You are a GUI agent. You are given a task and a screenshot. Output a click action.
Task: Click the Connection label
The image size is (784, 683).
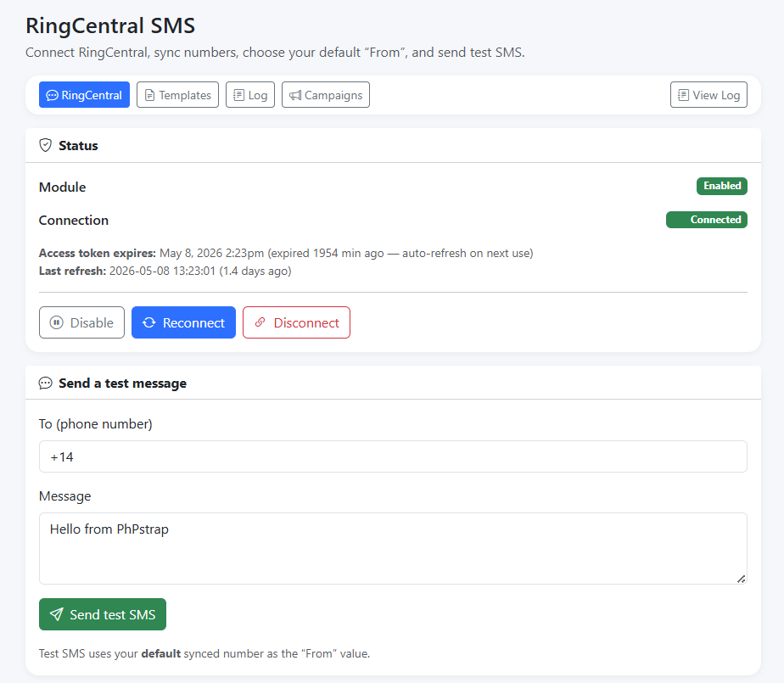[74, 220]
